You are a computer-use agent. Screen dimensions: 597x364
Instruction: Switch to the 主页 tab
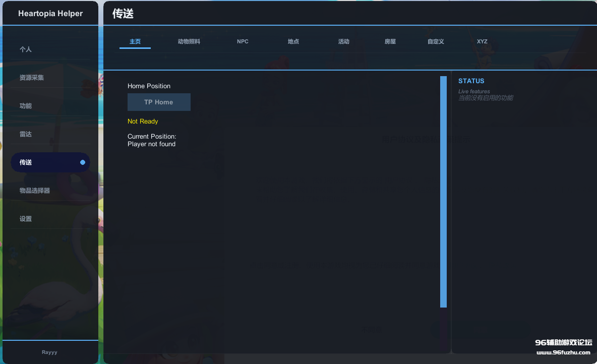(x=135, y=41)
